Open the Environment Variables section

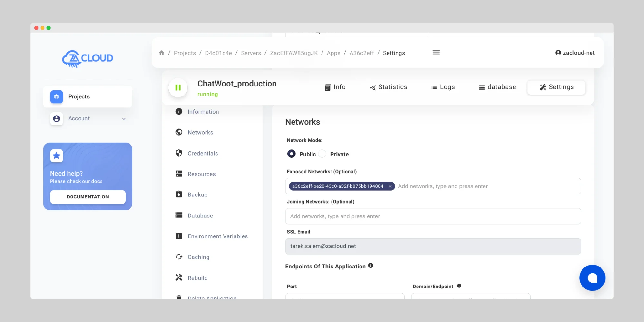(x=217, y=236)
